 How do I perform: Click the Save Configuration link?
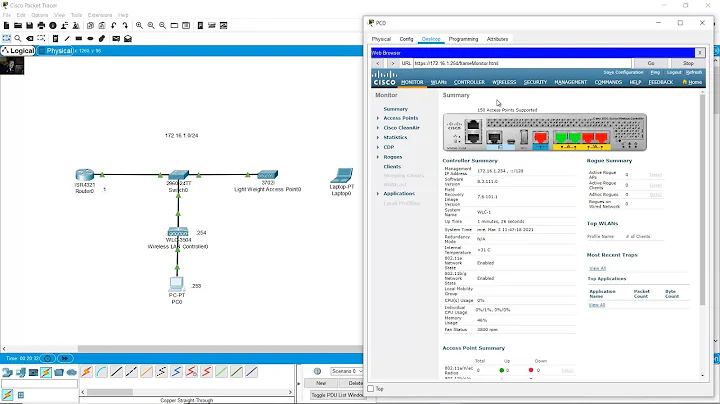(x=623, y=73)
